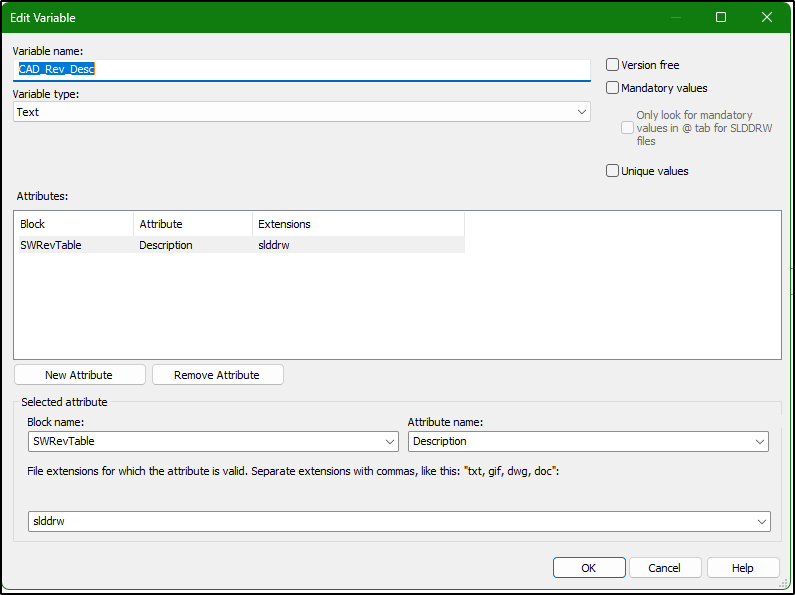Click the New Attribute button

click(80, 375)
